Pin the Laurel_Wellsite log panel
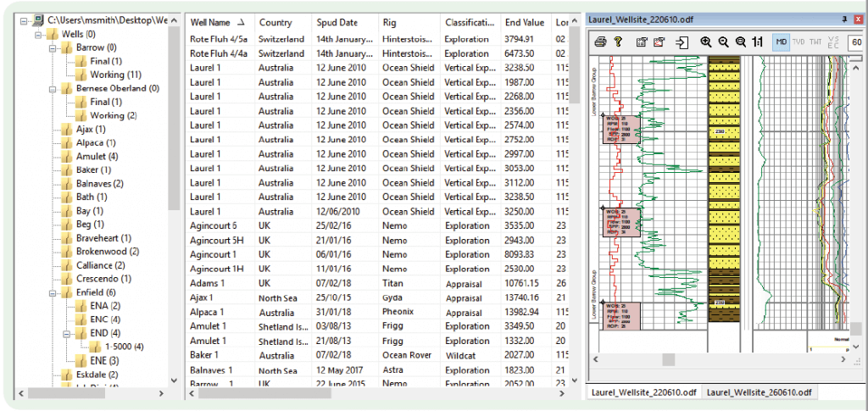Screen dimensions: 868x411 (845, 19)
